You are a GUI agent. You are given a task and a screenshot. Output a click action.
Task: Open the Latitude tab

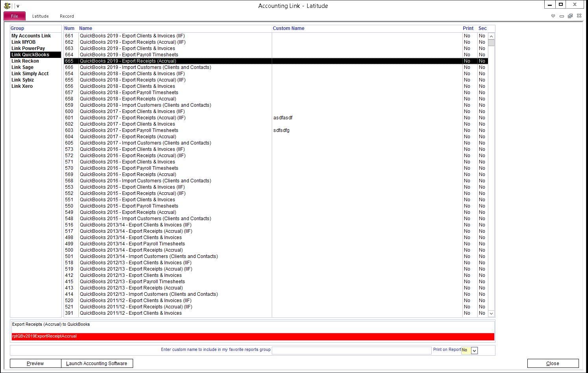coord(41,16)
